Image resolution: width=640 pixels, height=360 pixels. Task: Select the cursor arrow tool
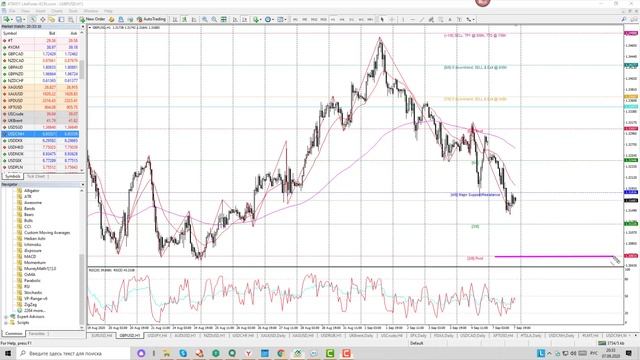tap(382, 19)
